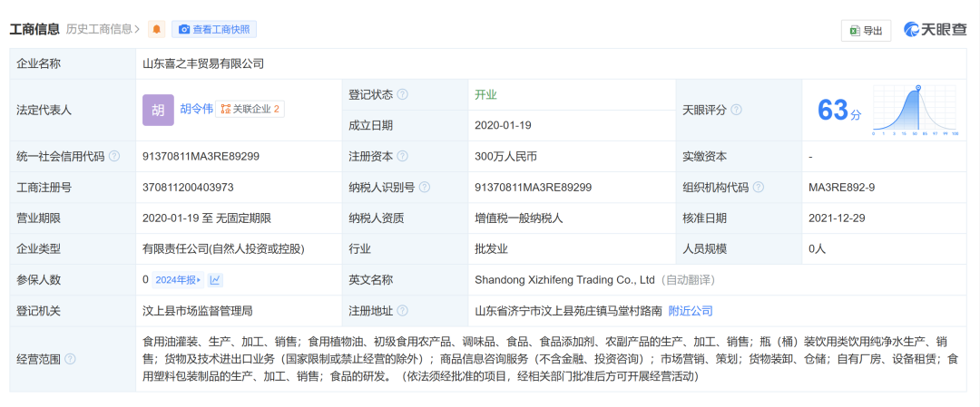Export data with 导出 button
The image size is (980, 407).
tap(866, 31)
